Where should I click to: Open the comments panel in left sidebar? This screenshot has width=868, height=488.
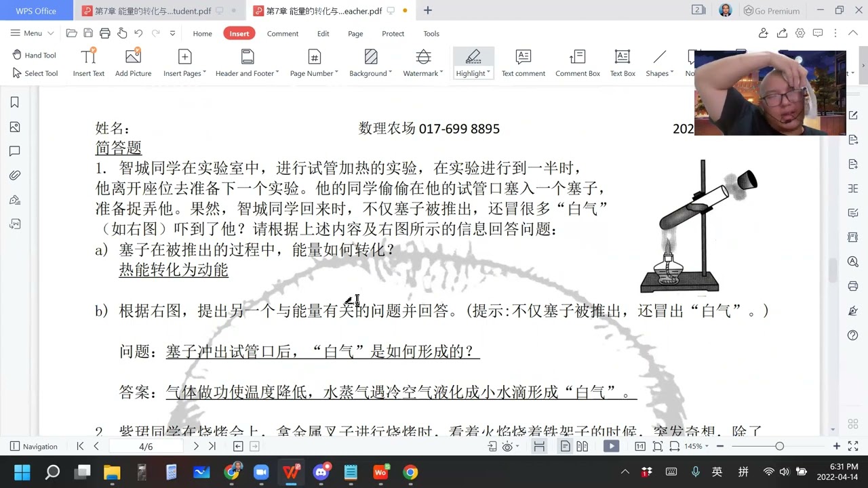[15, 151]
